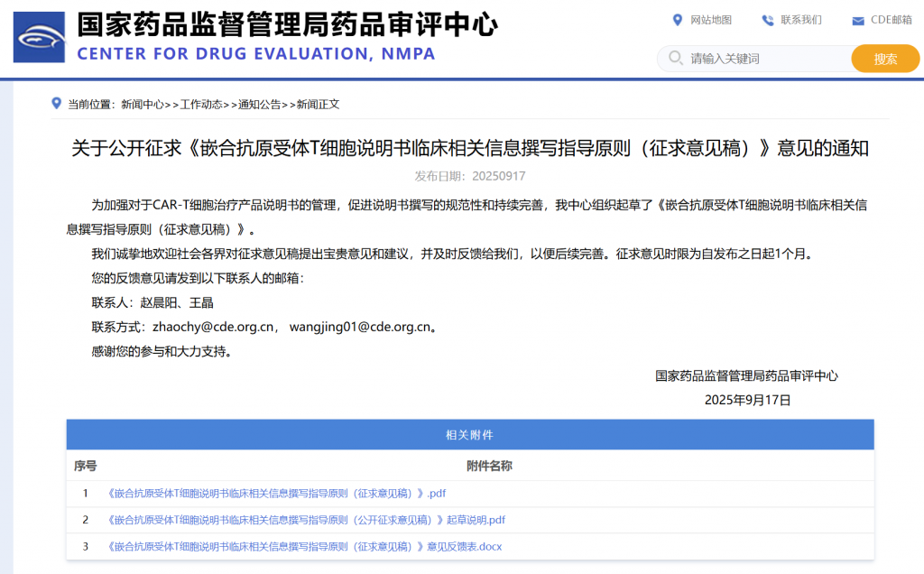924x574 pixels.
Task: Click the 附件名称 column header
Action: [x=489, y=467]
